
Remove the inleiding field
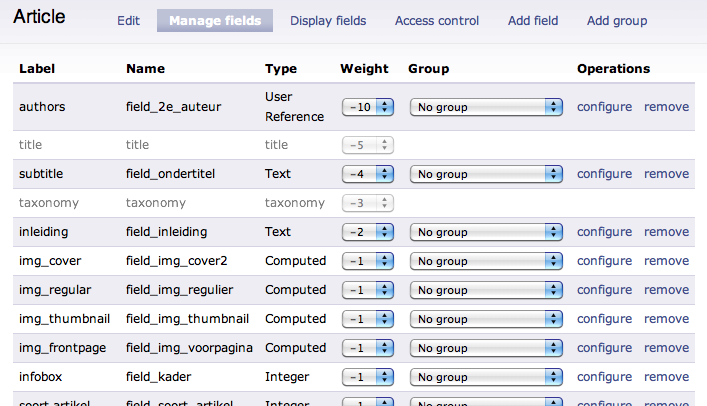[x=666, y=232]
